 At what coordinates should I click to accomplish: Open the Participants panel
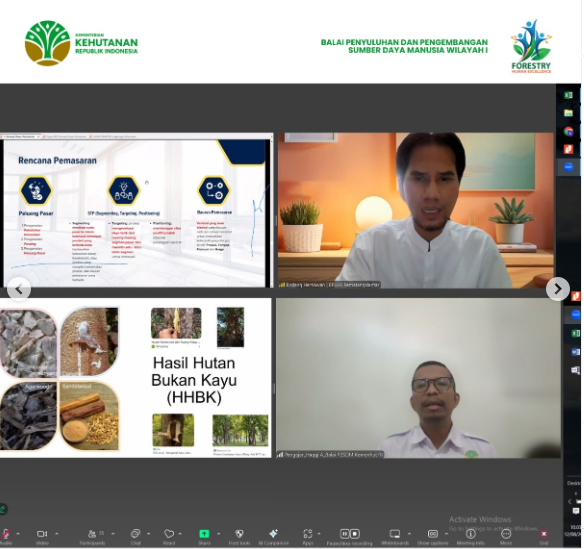(x=92, y=537)
